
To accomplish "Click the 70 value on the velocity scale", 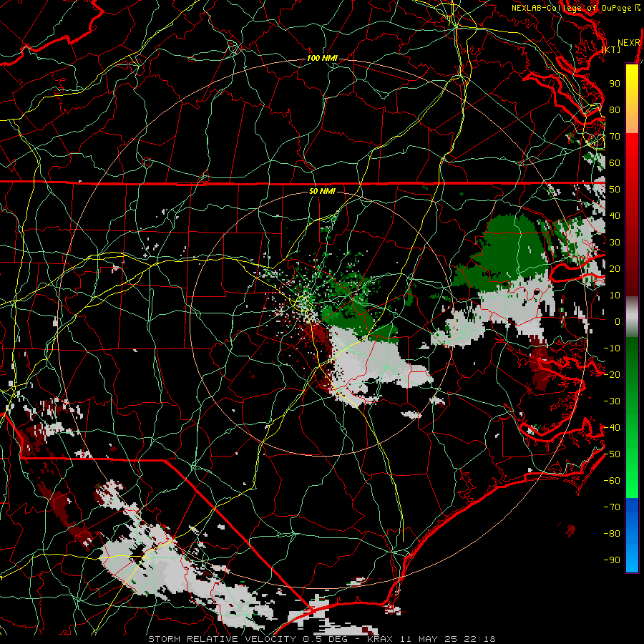I will click(615, 137).
